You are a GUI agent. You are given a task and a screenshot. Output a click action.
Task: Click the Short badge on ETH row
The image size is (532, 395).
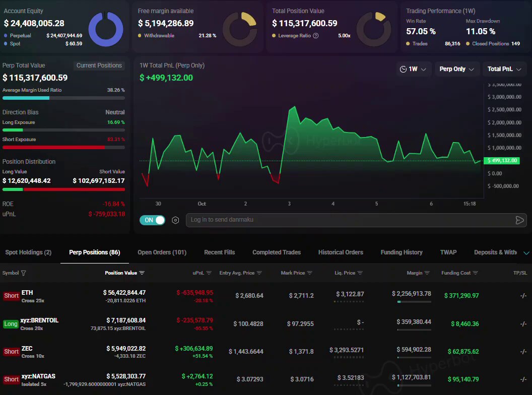click(11, 296)
